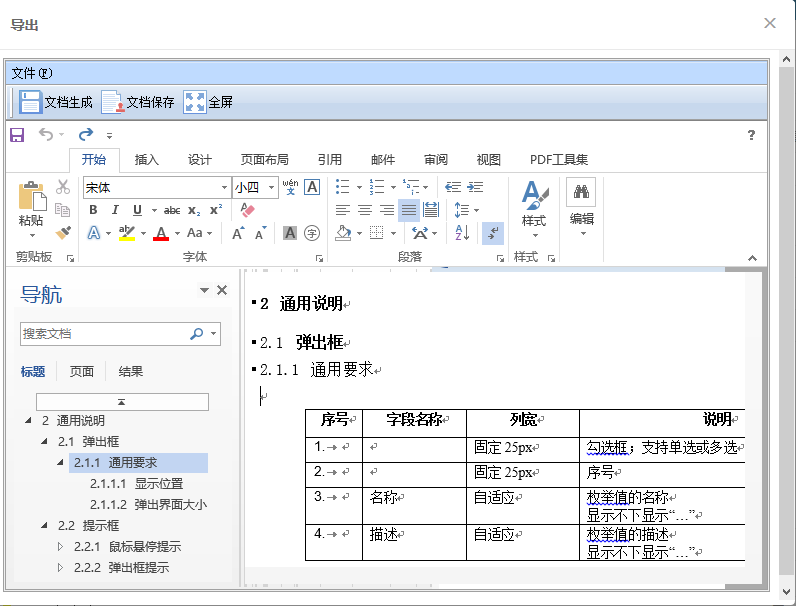Viewport: 796px width, 606px height.
Task: Click the red font color button
Action: pos(160,233)
